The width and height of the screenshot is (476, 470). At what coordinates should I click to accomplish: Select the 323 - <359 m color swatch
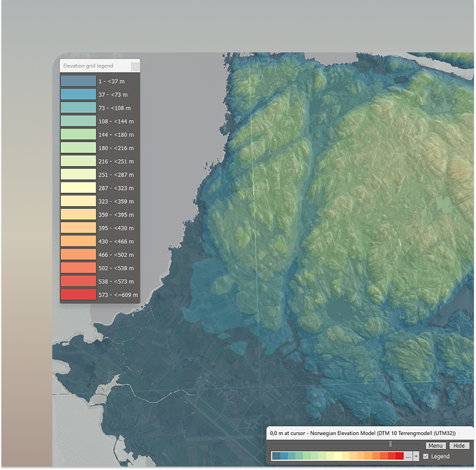[78, 201]
